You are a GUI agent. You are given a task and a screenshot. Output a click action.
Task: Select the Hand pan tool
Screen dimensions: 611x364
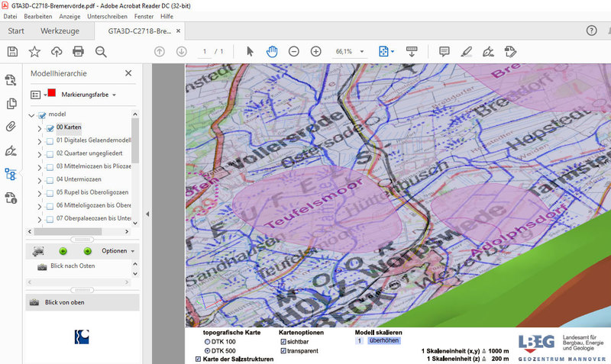(x=272, y=51)
